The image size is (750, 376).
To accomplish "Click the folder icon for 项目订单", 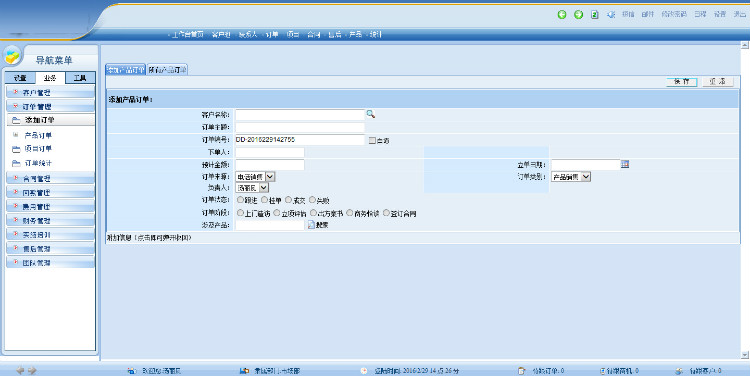I will click(x=16, y=149).
